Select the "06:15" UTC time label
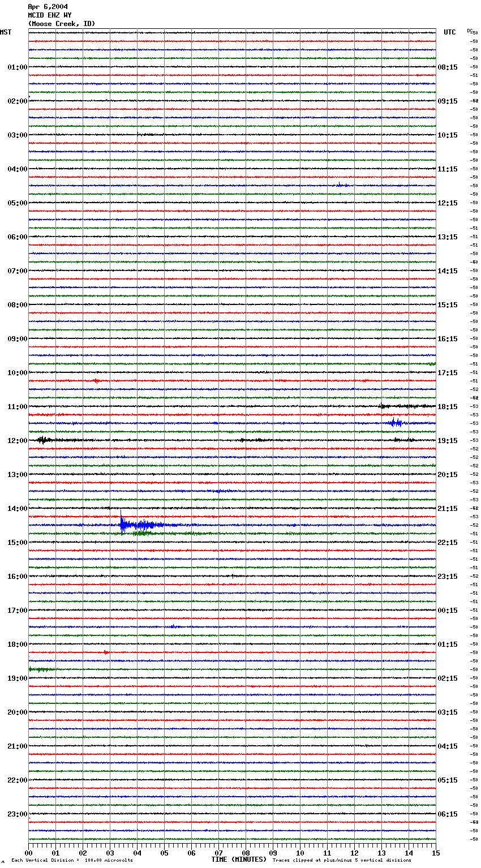 pos(448,814)
